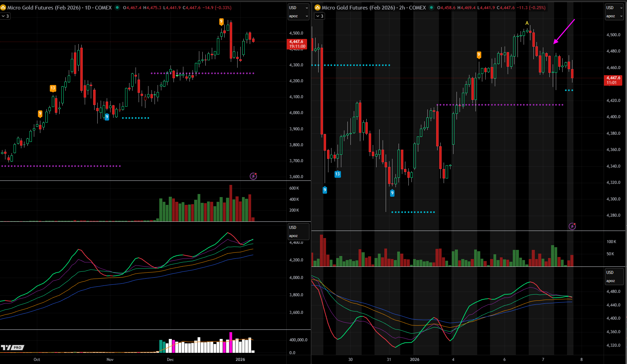Click the orange 13 marker on the daily chart
Viewport: 627px width, 364px height.
53,88
